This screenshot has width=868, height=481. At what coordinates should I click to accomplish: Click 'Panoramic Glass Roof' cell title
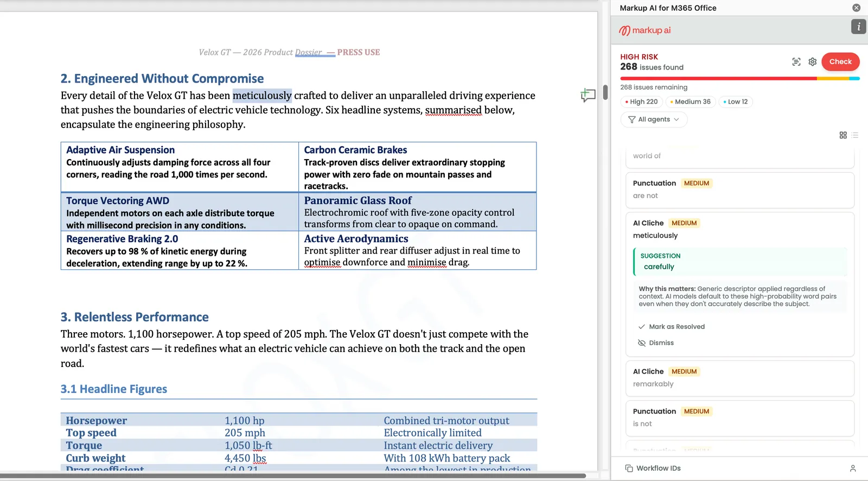pyautogui.click(x=358, y=201)
